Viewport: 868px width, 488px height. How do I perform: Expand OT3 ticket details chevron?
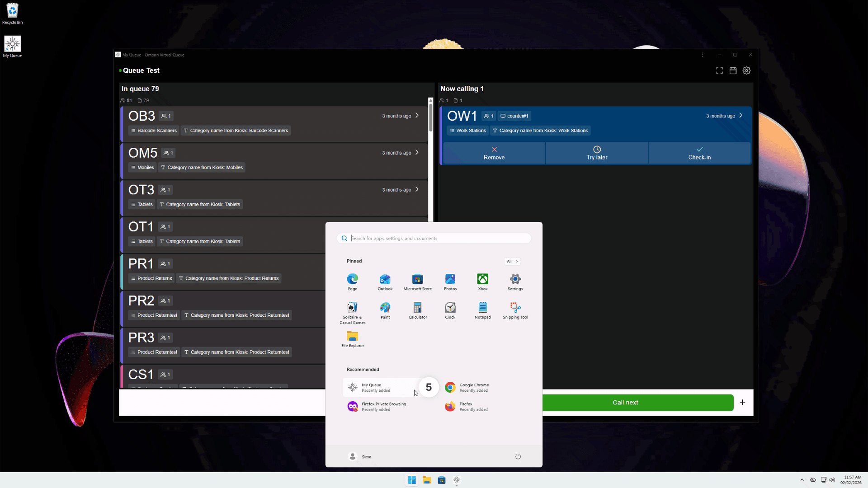pos(417,190)
